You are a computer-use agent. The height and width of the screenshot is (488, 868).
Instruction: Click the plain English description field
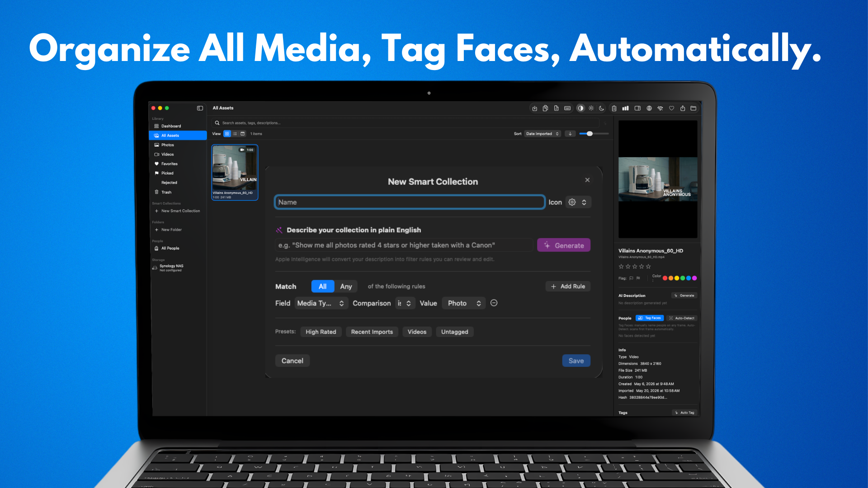pos(404,245)
